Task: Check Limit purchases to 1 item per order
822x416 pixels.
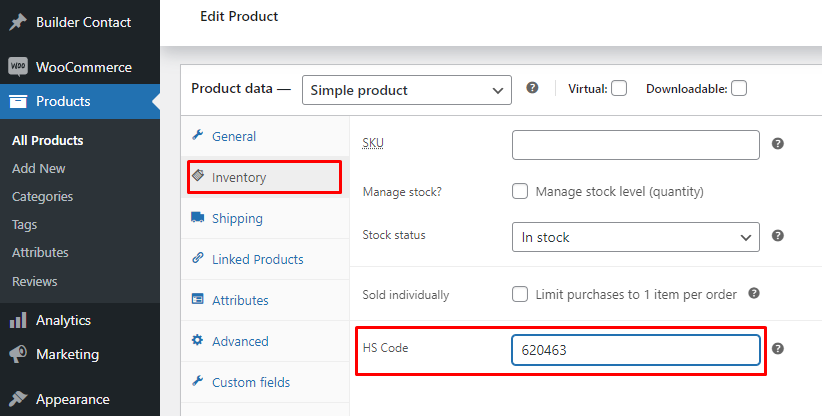Action: (520, 294)
